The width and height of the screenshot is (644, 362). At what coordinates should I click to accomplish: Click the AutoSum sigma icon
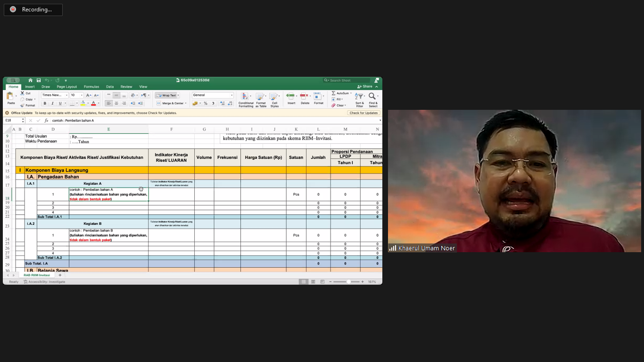[x=333, y=93]
